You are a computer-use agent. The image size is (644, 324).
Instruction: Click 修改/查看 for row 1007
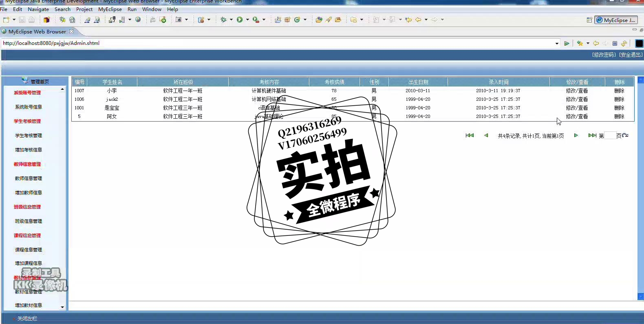pyautogui.click(x=577, y=91)
